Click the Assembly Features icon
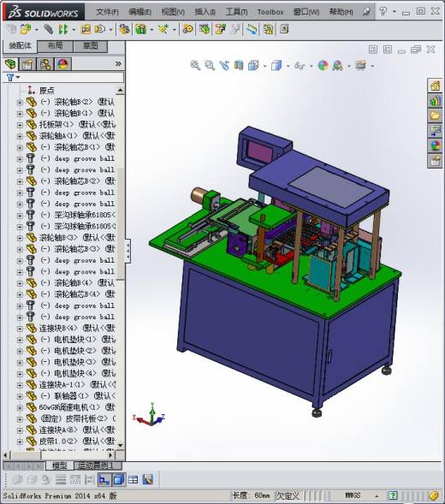The width and height of the screenshot is (445, 504). point(141,29)
